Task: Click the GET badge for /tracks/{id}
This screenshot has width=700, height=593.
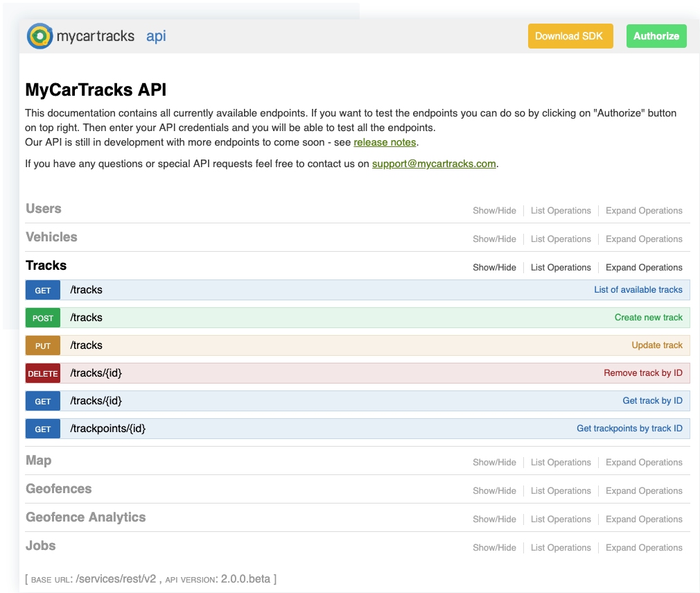Action: pos(43,401)
